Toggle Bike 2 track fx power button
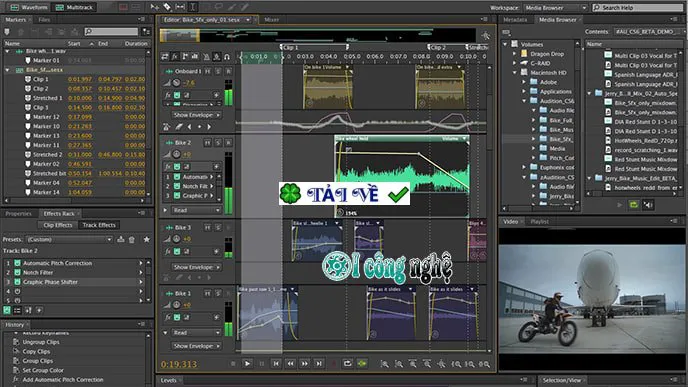The image size is (688, 387). pyautogui.click(x=177, y=167)
